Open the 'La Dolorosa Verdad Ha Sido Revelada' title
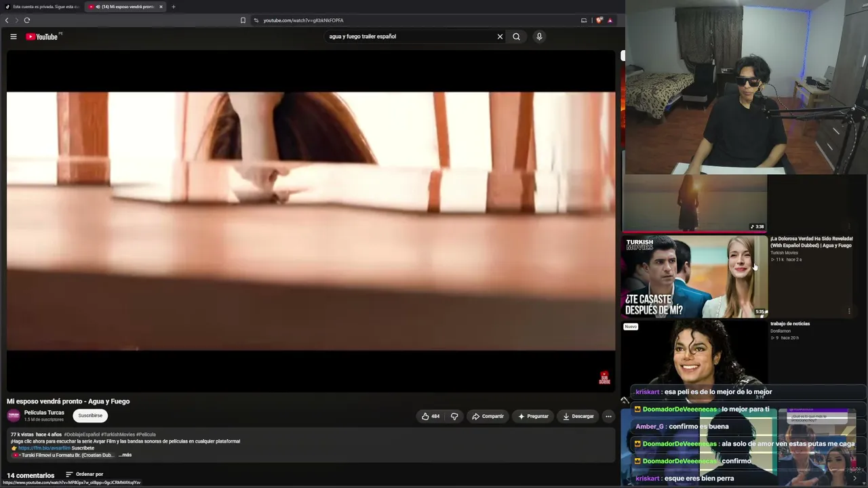Screen dimensions: 868x488 pyautogui.click(x=811, y=242)
